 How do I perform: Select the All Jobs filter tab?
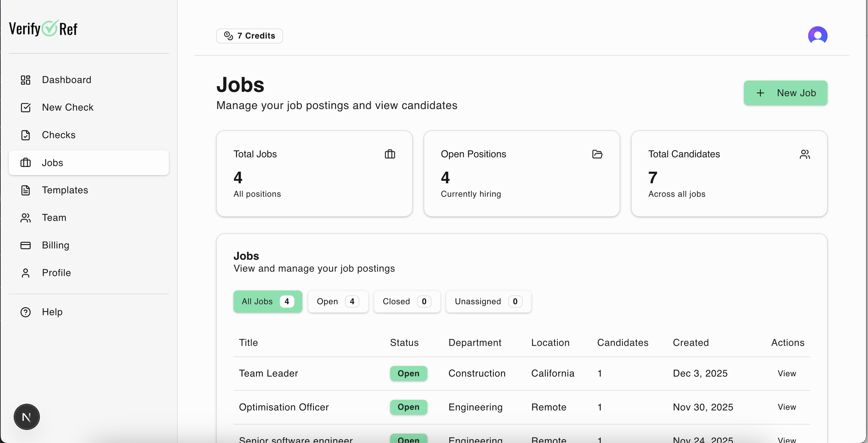[x=268, y=301]
